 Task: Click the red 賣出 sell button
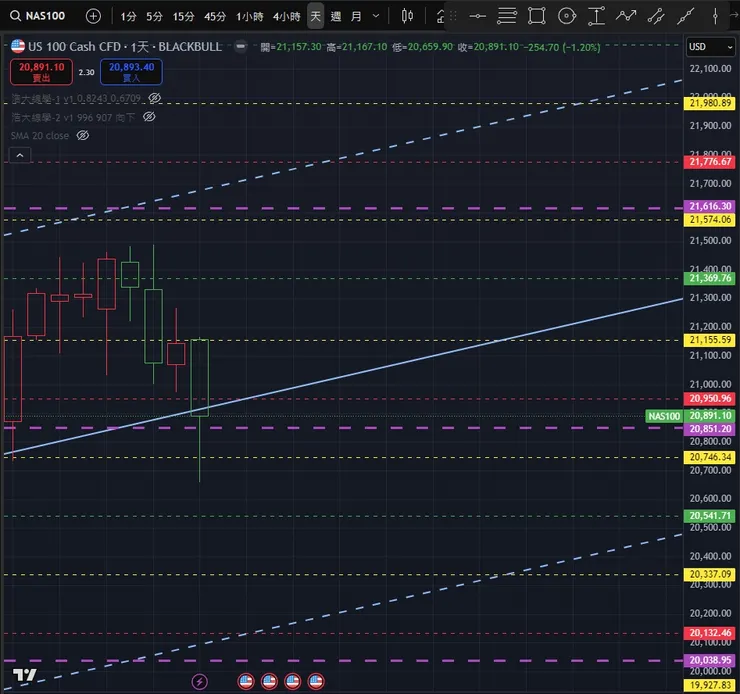click(x=42, y=72)
